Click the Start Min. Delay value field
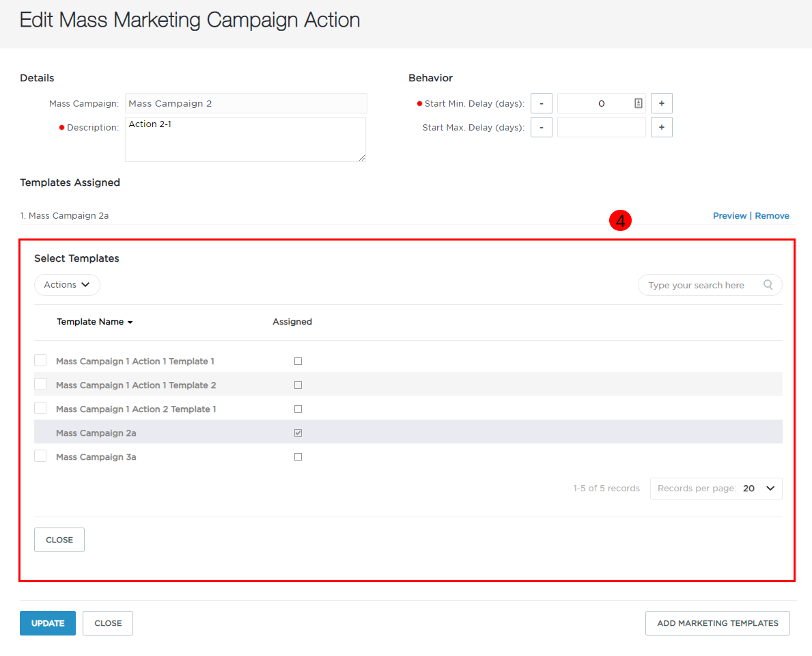This screenshot has width=812, height=656. tap(601, 103)
